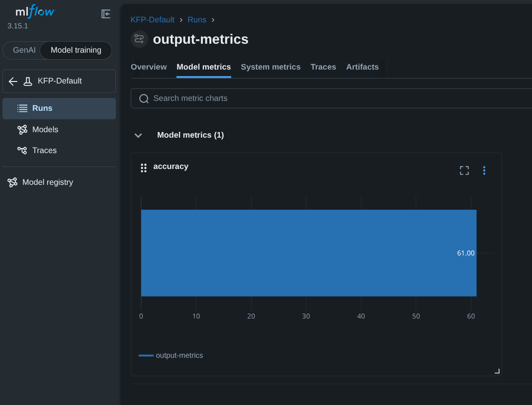This screenshot has height=405, width=532.
Task: Click the Runs list icon in sidebar
Action: [x=22, y=108]
